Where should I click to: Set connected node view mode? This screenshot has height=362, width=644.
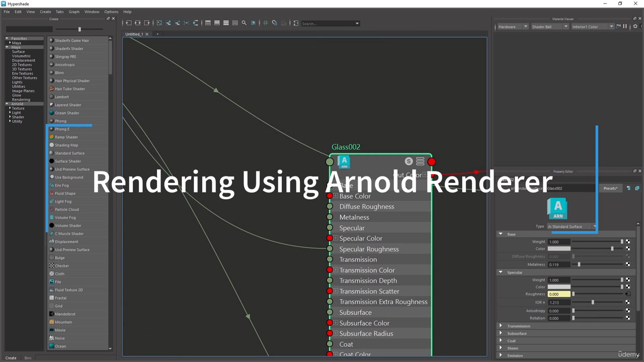pyautogui.click(x=217, y=23)
